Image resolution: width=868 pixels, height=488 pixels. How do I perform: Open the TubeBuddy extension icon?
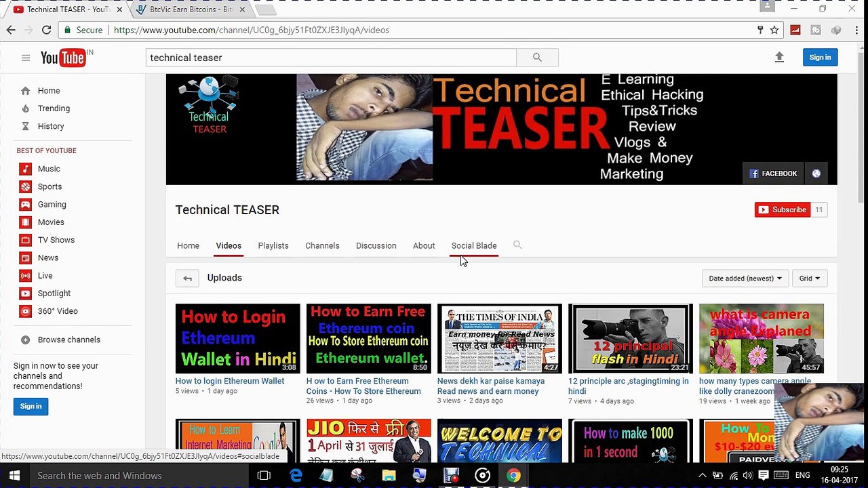[x=816, y=30]
